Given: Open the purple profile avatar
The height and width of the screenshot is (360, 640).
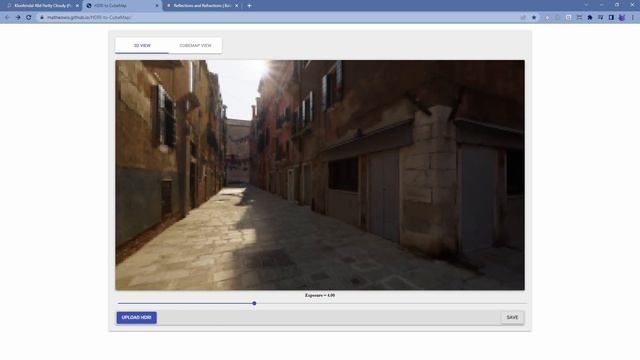Looking at the screenshot, I should (x=622, y=18).
